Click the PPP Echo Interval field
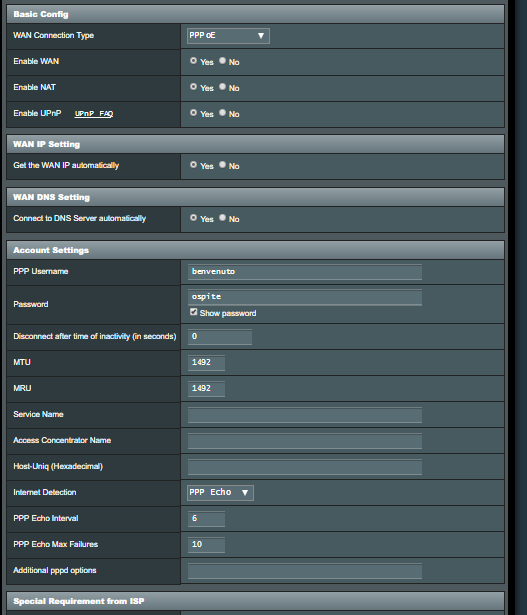 206,519
